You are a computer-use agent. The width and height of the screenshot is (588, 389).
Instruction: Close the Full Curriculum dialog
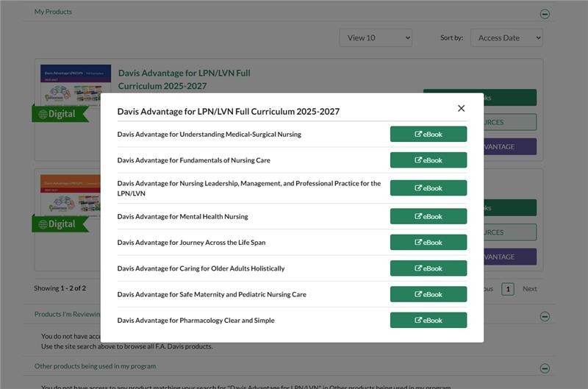coord(461,108)
